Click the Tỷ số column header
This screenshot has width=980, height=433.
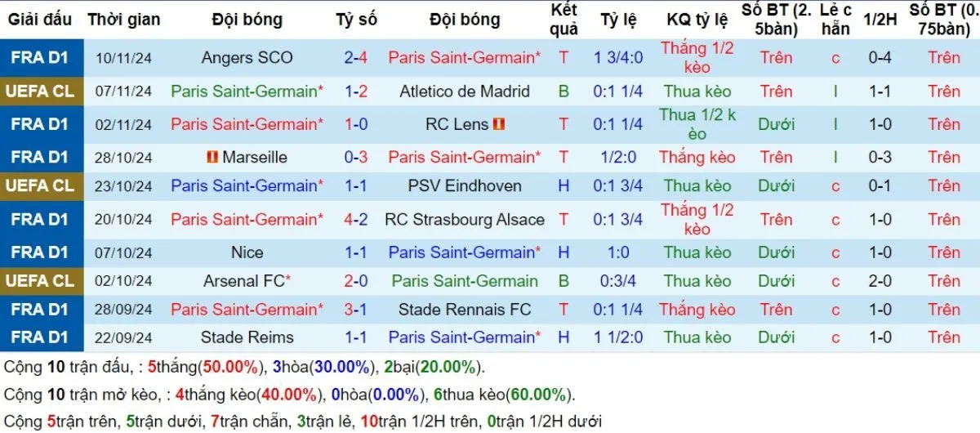(x=356, y=19)
